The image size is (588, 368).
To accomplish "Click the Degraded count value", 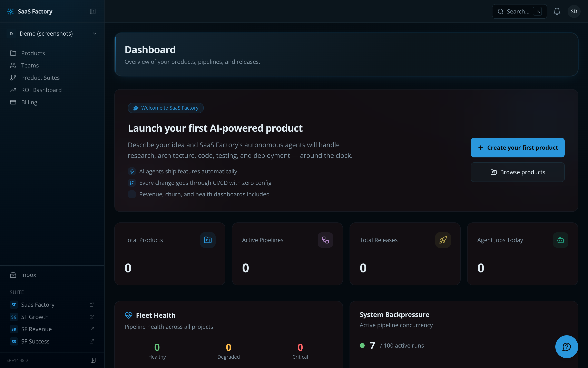I will pyautogui.click(x=228, y=347).
